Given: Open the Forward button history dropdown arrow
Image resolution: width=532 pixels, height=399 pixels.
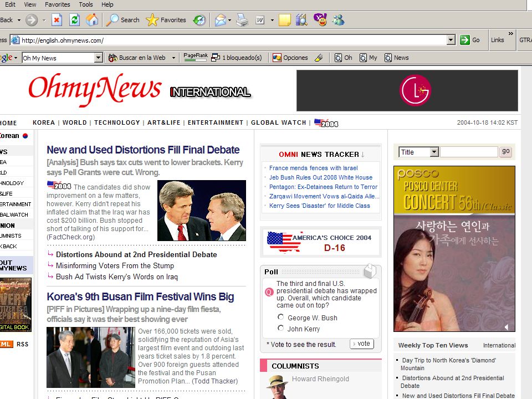Looking at the screenshot, I should coord(44,20).
